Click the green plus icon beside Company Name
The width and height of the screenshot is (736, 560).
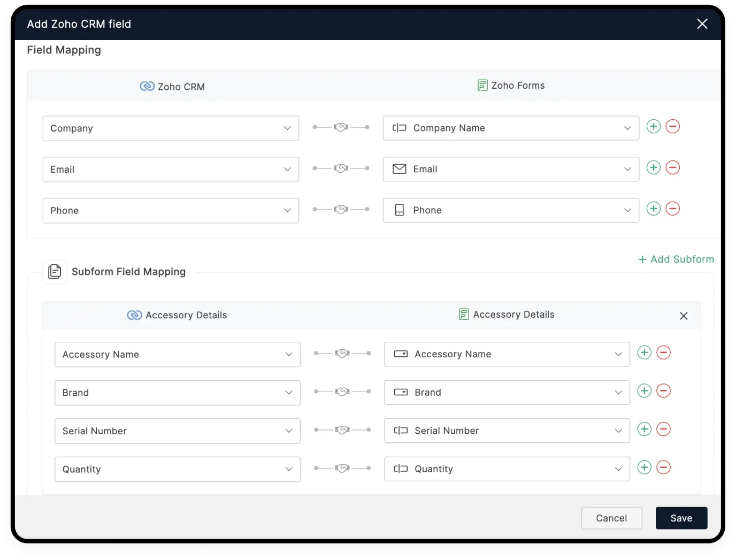653,127
